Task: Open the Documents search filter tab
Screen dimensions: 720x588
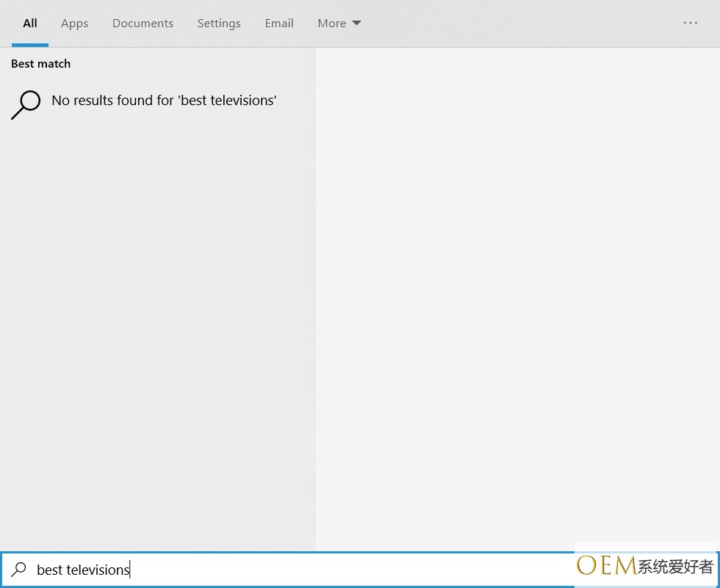Action: 143,24
